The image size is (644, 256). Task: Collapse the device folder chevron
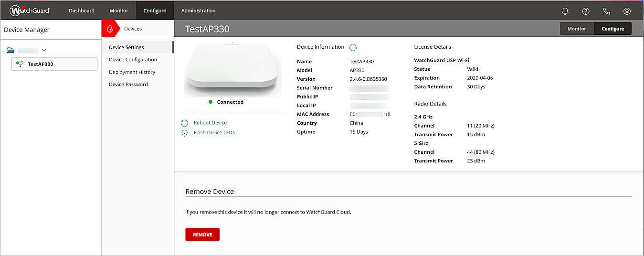(x=44, y=50)
